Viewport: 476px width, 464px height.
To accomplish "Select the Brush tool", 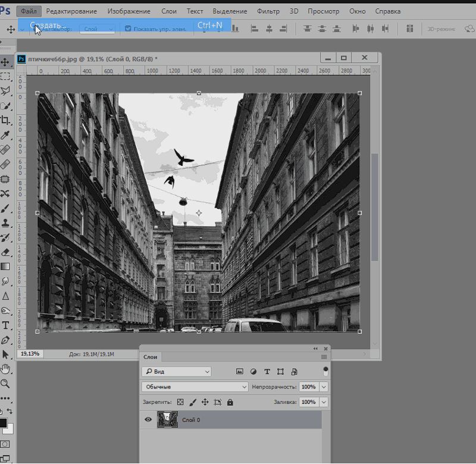I will click(x=5, y=208).
